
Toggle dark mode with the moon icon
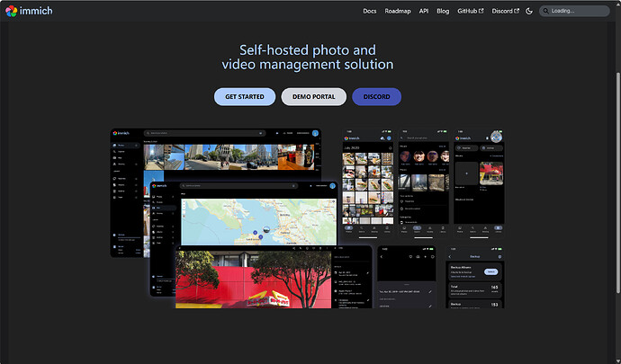(529, 11)
